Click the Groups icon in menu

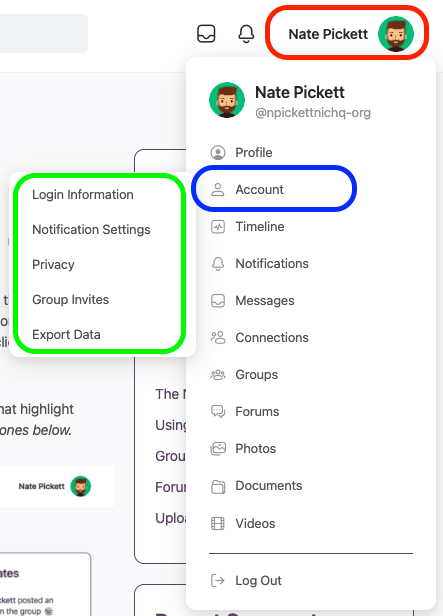point(218,375)
